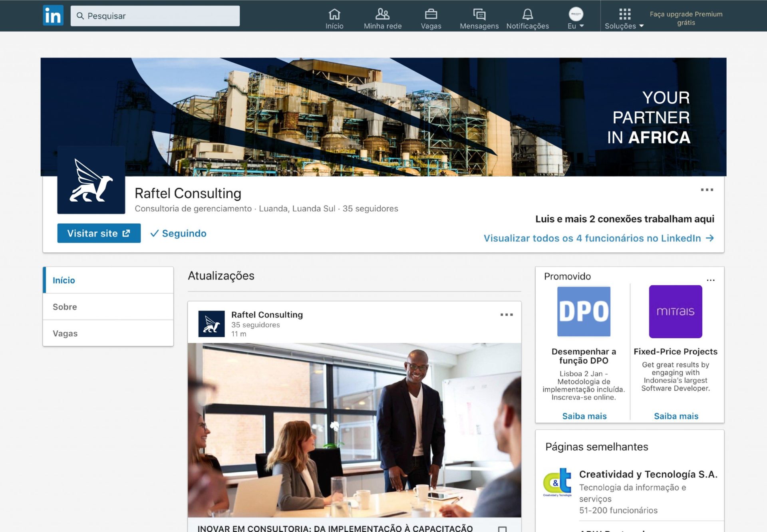Open Visualizar todos os 4 funcionários link
The height and width of the screenshot is (532, 767).
coord(598,238)
